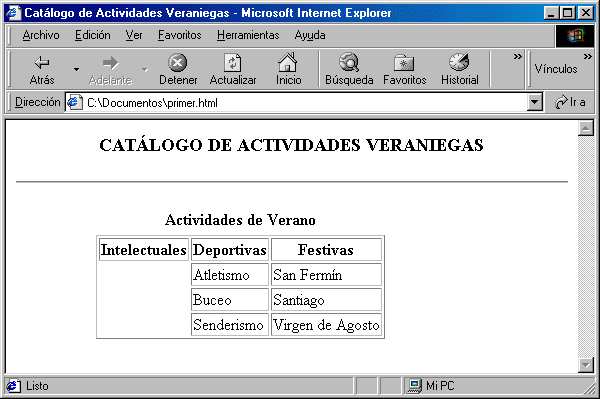Show the Historial panel

pos(459,69)
